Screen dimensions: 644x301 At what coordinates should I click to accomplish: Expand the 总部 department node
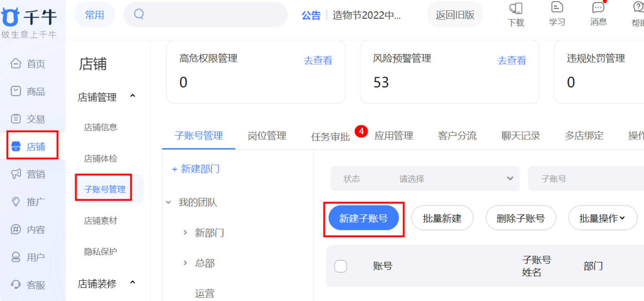point(185,263)
